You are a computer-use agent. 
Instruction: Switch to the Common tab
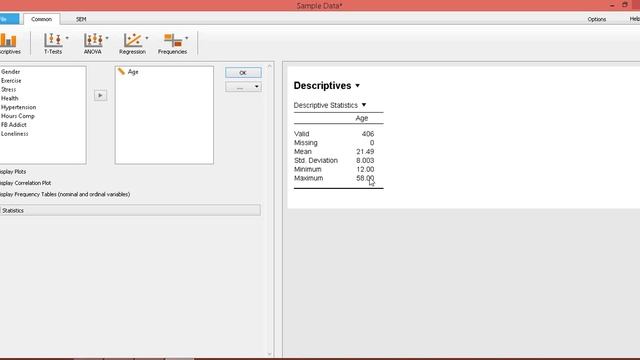pyautogui.click(x=42, y=19)
